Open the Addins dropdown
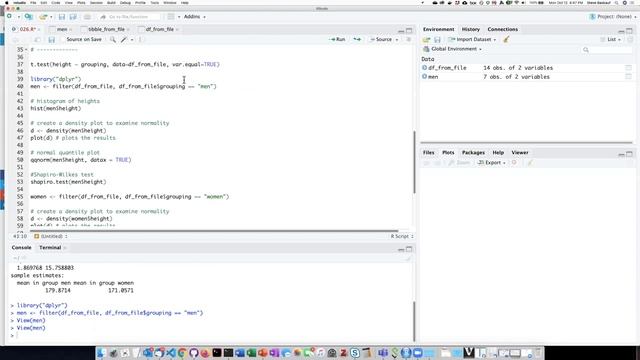 195,17
